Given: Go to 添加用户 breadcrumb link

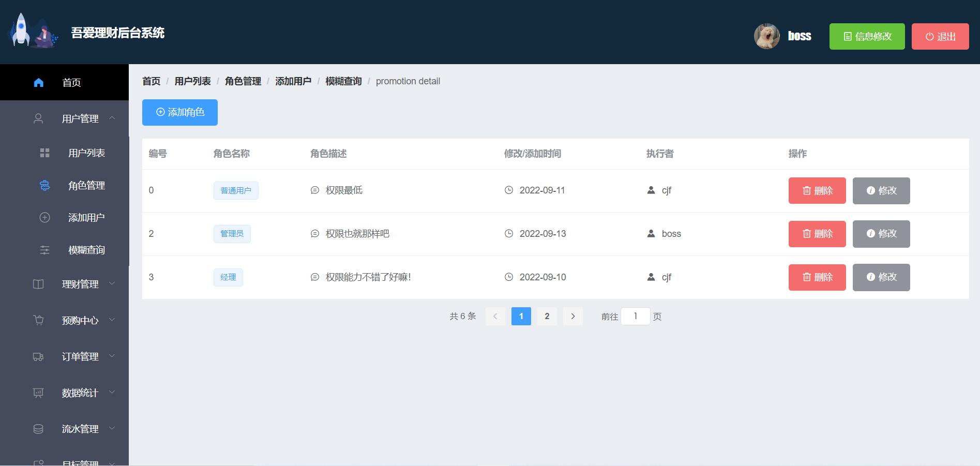Looking at the screenshot, I should point(293,81).
